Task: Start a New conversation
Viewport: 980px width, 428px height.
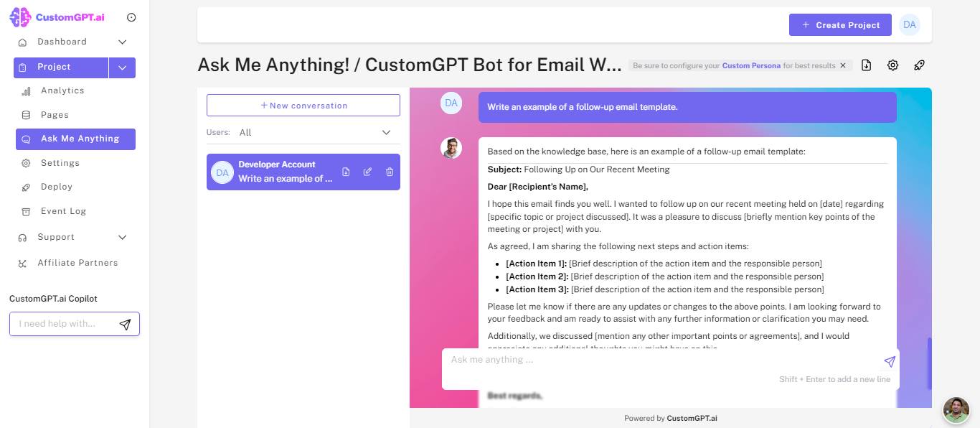Action: click(303, 105)
